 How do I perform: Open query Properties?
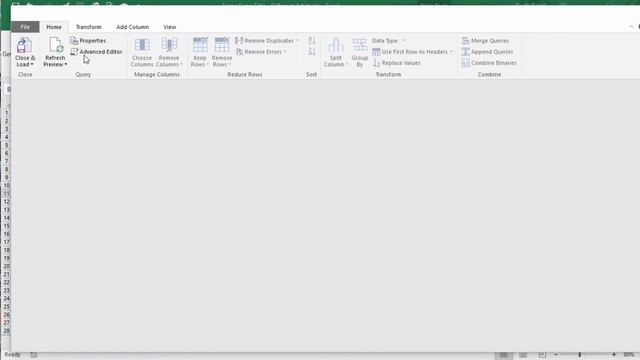pyautogui.click(x=88, y=40)
